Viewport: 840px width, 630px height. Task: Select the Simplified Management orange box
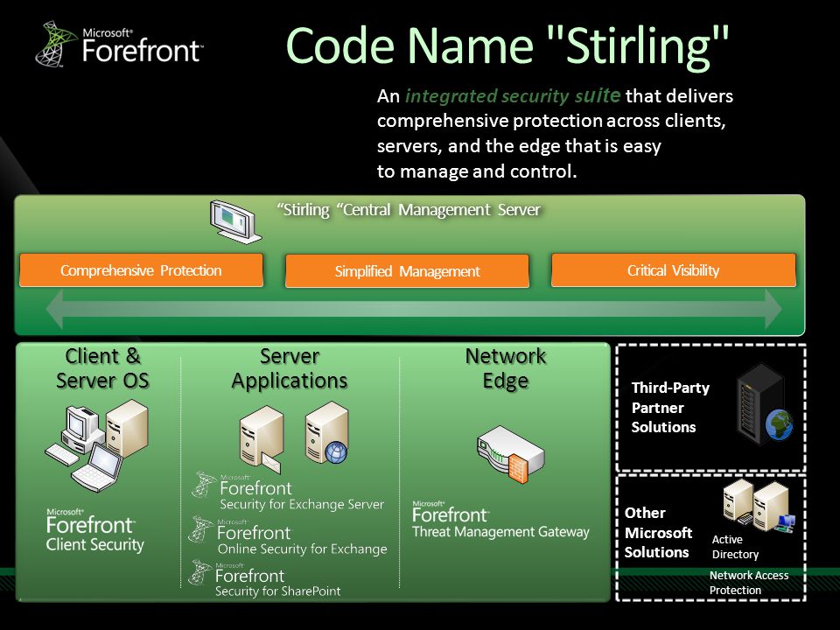pos(407,271)
